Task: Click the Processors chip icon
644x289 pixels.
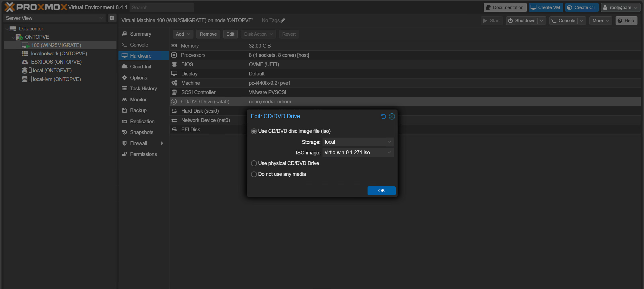Action: (x=174, y=55)
